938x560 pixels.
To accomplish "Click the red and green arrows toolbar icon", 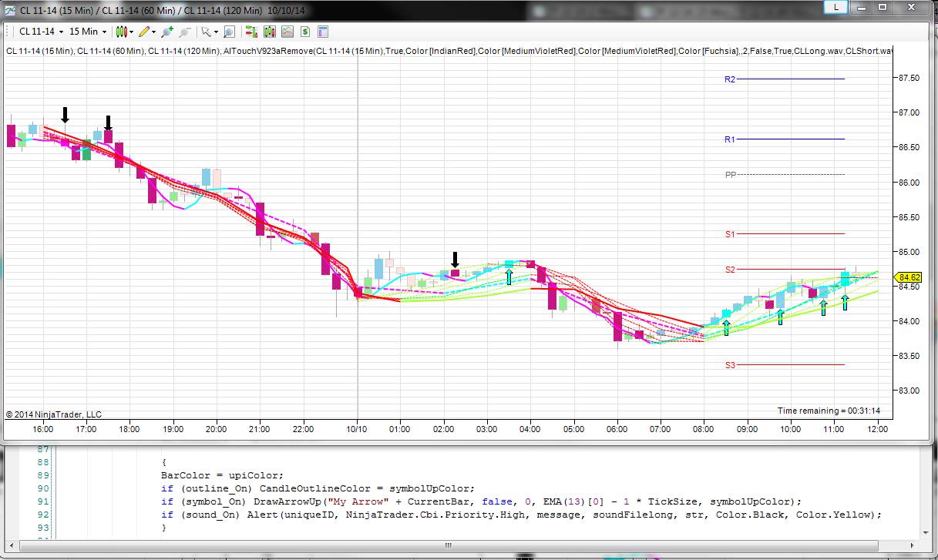I will tap(250, 32).
